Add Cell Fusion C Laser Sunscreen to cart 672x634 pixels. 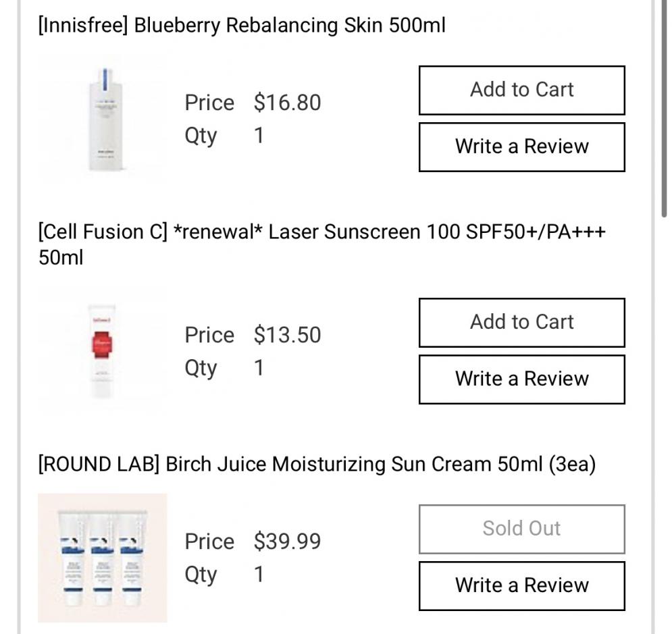click(x=521, y=323)
